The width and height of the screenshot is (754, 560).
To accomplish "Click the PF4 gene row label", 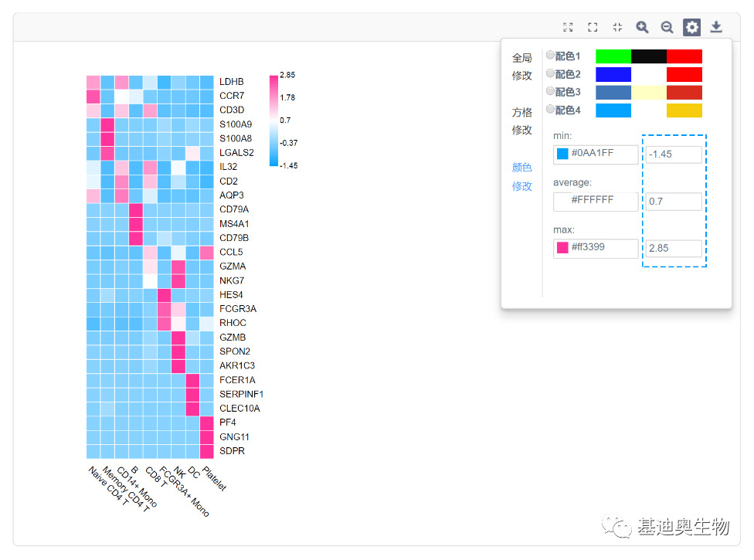I will coord(227,423).
